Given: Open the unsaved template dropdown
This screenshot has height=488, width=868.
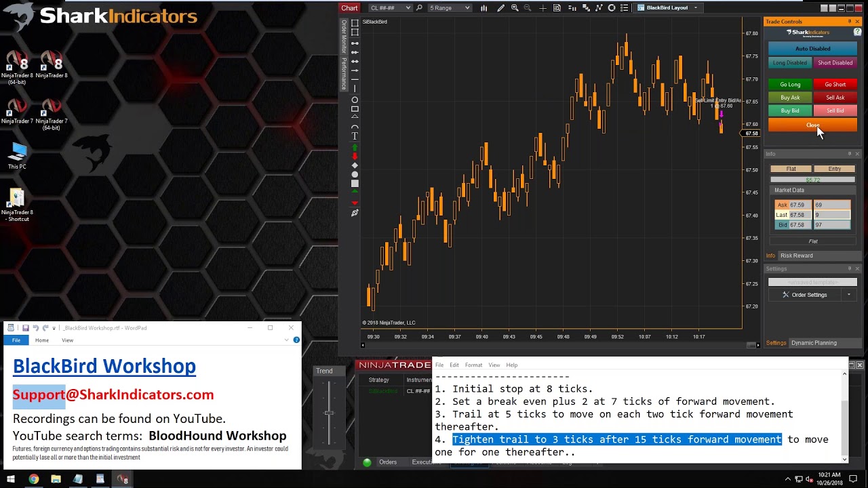Looking at the screenshot, I should (x=812, y=282).
